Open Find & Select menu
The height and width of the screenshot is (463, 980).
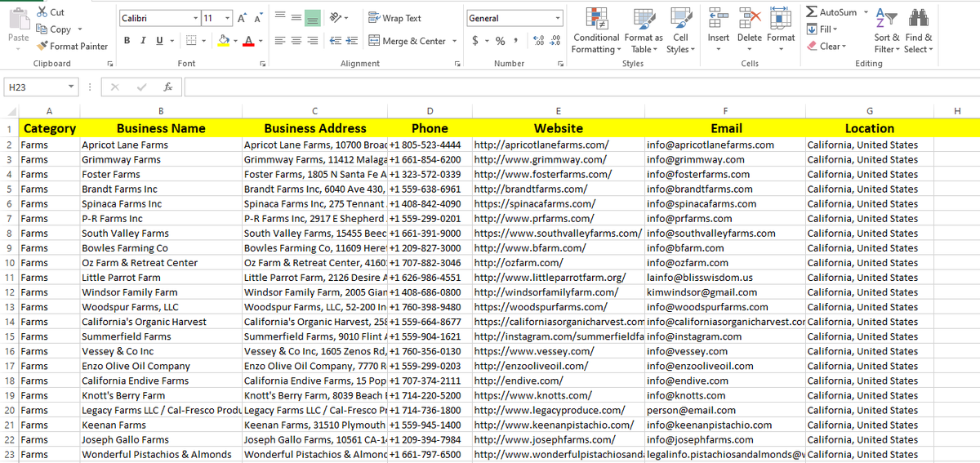918,30
